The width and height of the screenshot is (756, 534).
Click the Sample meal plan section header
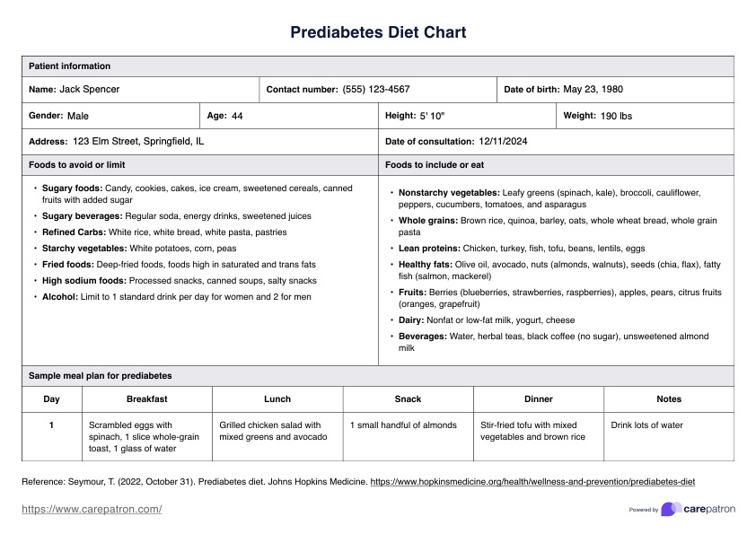(x=101, y=376)
